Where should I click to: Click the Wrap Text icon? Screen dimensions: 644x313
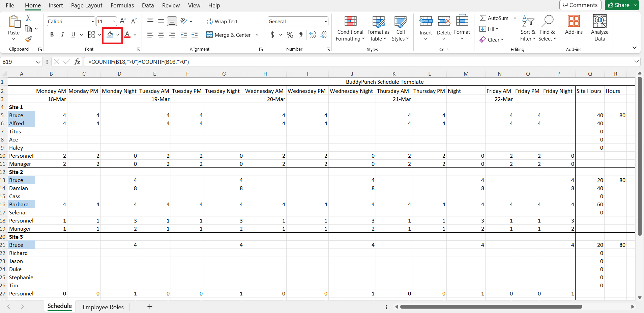(223, 21)
